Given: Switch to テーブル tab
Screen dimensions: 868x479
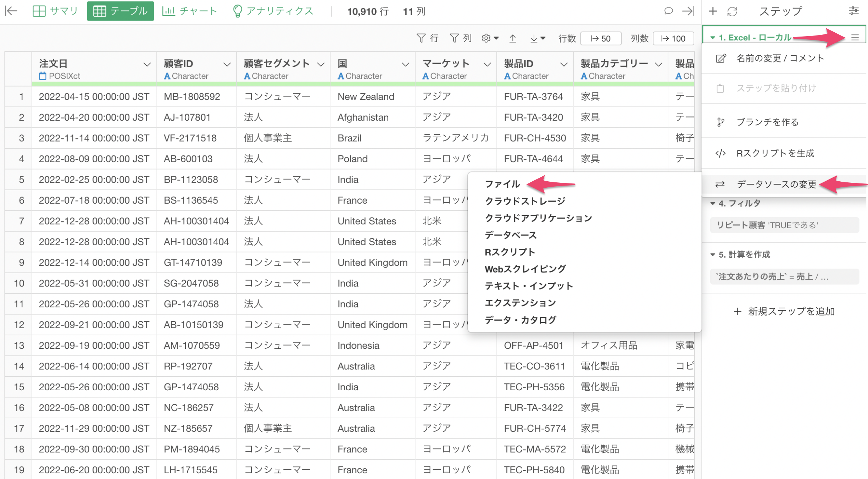Looking at the screenshot, I should point(120,11).
